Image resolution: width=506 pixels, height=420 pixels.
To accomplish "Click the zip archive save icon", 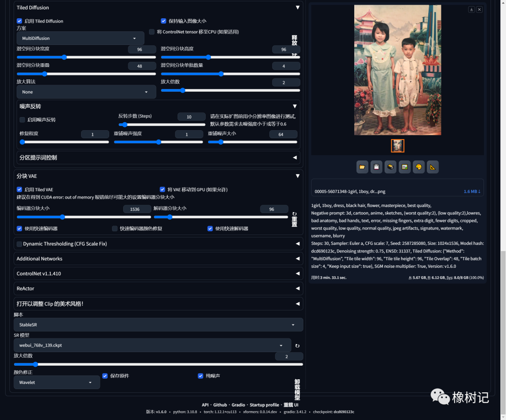I will pos(390,167).
